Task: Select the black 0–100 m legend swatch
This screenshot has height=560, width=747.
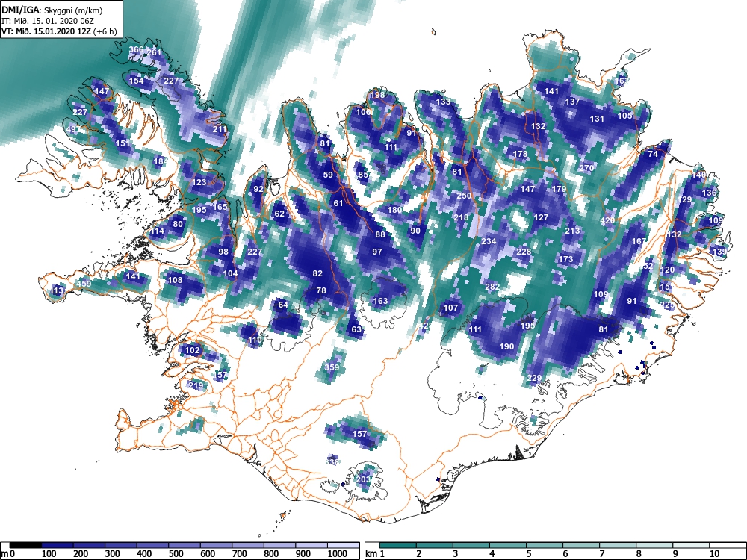Action: [25, 545]
